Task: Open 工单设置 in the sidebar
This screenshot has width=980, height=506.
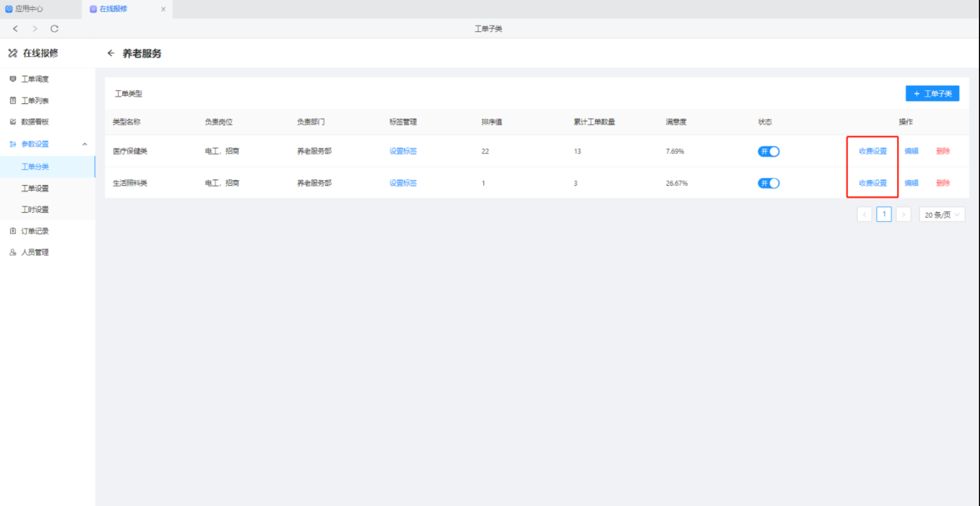Action: coord(35,188)
